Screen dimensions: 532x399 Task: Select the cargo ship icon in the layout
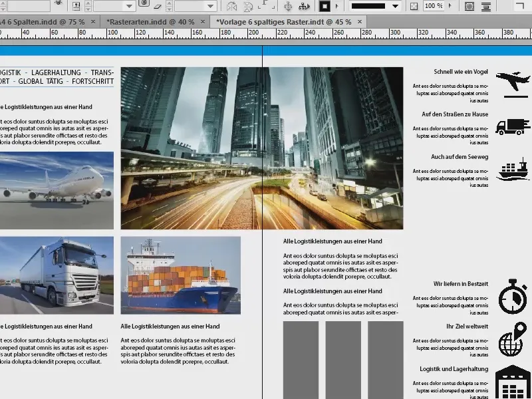click(x=513, y=170)
